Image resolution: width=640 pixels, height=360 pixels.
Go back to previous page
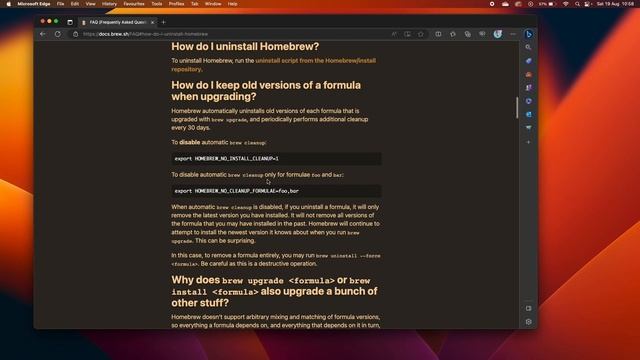[43, 34]
